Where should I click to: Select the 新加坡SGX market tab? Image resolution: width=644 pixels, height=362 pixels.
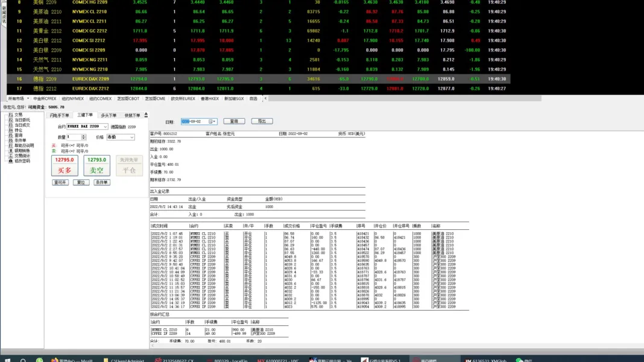(234, 98)
